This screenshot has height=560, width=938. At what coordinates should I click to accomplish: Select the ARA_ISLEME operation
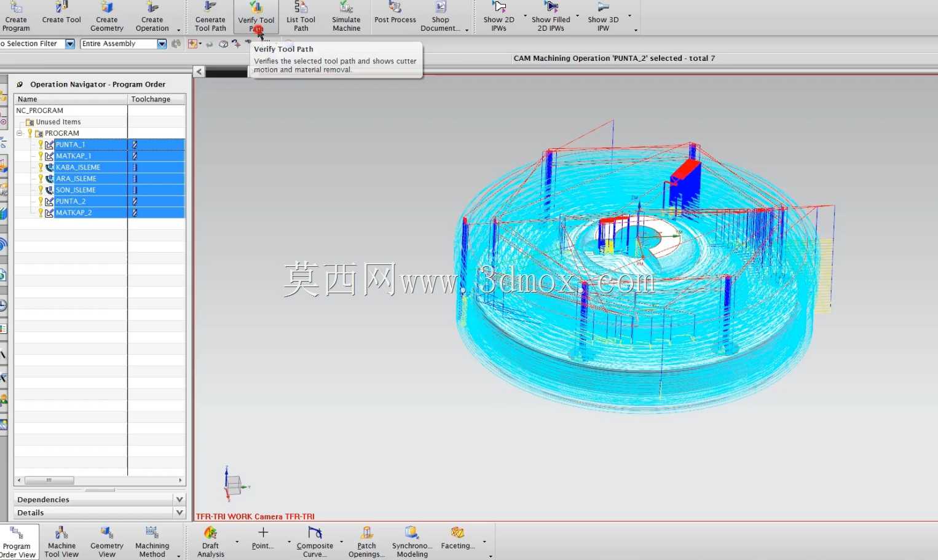(76, 179)
